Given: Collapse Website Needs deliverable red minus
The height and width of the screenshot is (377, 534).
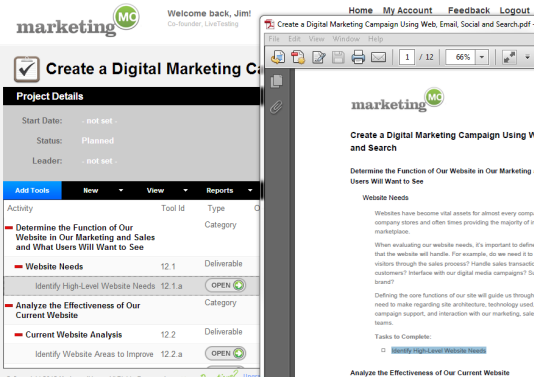Looking at the screenshot, I should [x=19, y=266].
